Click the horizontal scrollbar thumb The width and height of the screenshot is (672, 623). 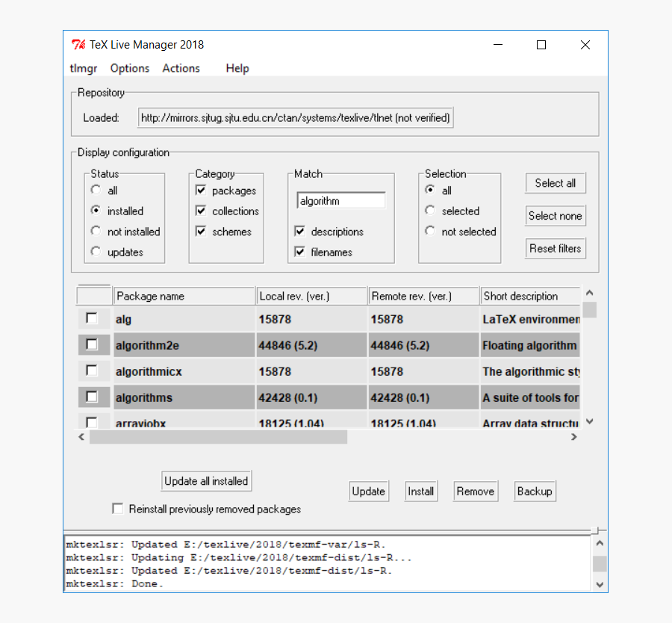(218, 437)
